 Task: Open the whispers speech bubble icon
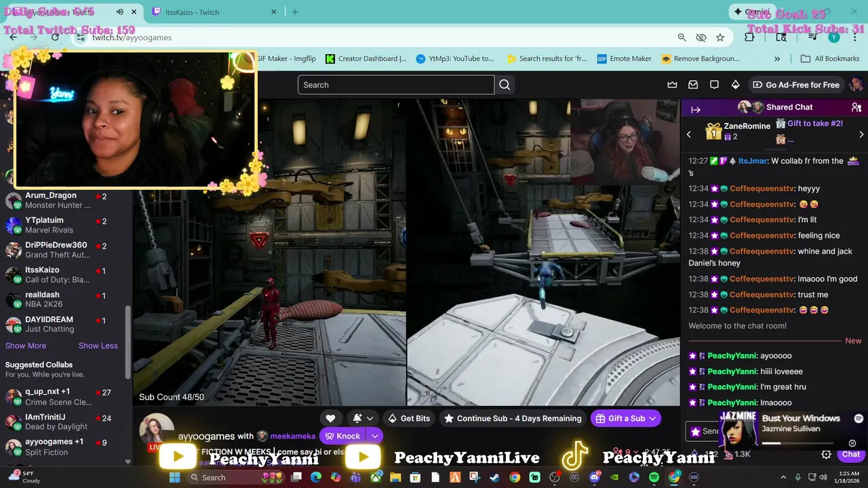(x=714, y=85)
